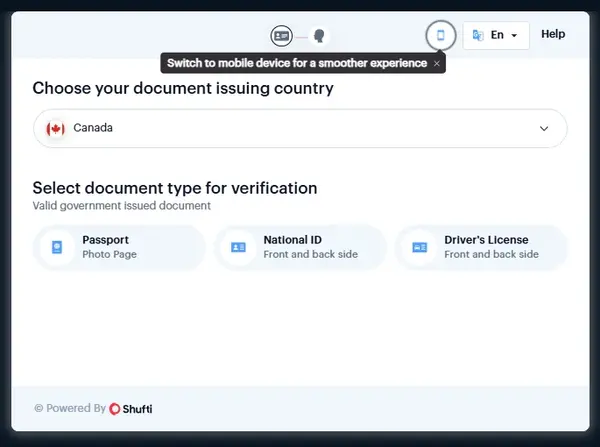Open the Help link
This screenshot has width=600, height=447.
553,34
